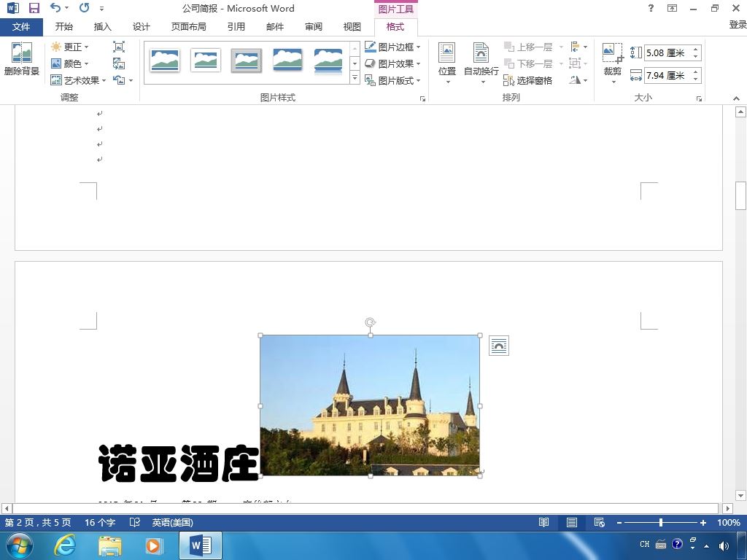This screenshot has width=747, height=560.
Task: Select the fifth reflected picture style
Action: pyautogui.click(x=328, y=61)
